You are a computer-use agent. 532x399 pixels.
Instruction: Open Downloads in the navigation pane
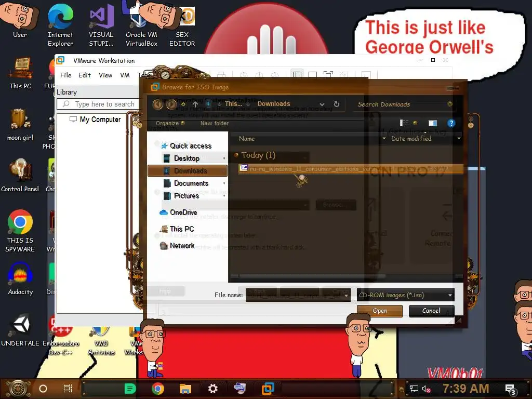[x=188, y=170]
